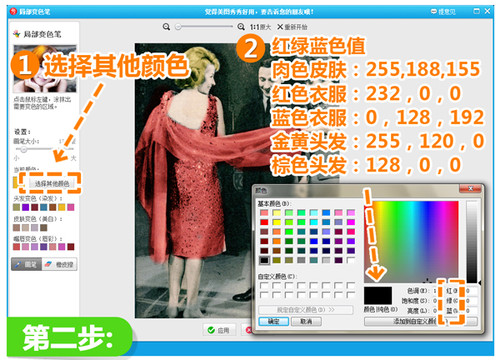
Task: Select first skin whitening color swatch
Action: [16, 228]
